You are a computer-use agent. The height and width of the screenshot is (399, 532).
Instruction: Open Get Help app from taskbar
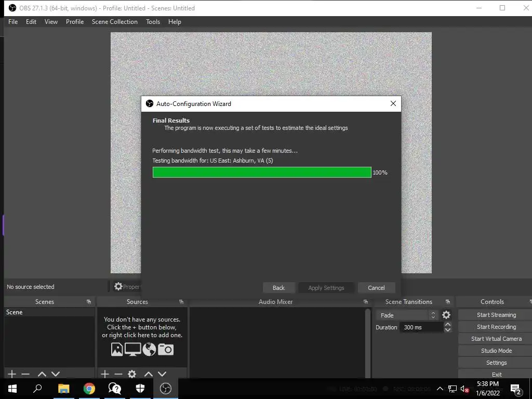pyautogui.click(x=115, y=389)
